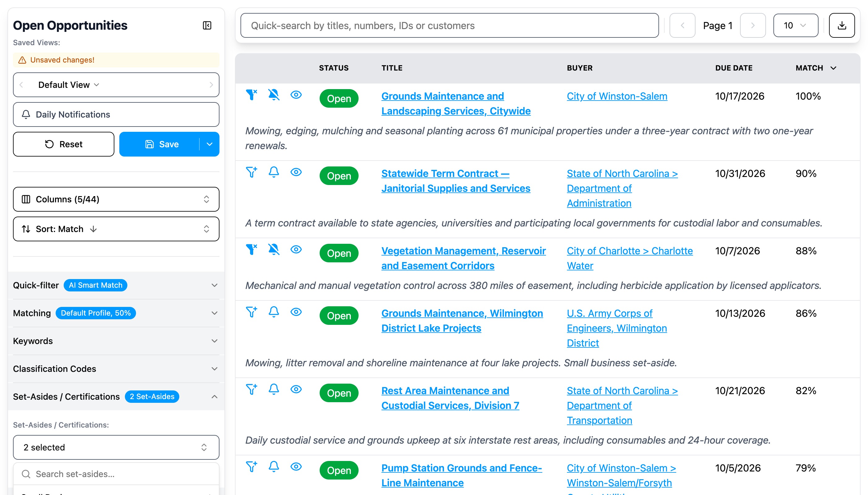Remove filter icon on Grounds Maintenance and Landscaping row
This screenshot has width=868, height=495.
[252, 95]
